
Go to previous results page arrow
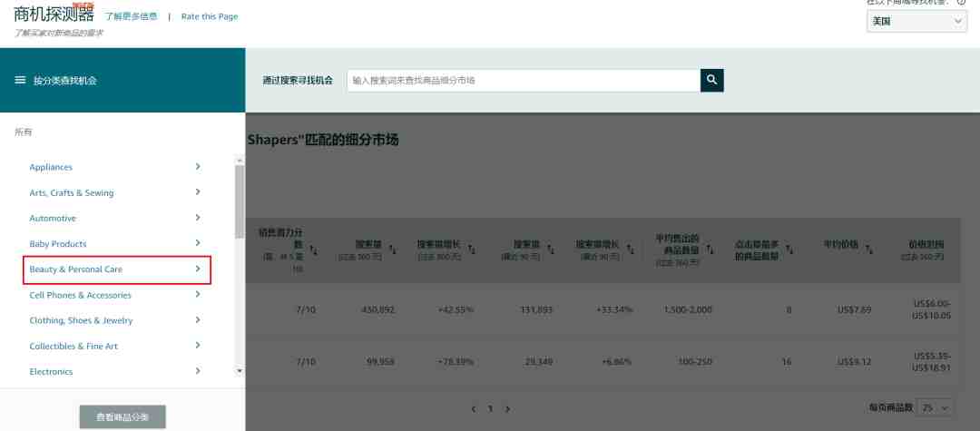point(474,408)
